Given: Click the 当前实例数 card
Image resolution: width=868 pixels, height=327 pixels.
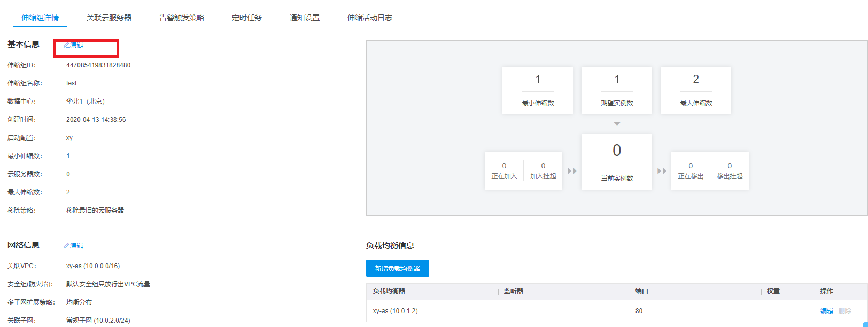Looking at the screenshot, I should (617, 162).
